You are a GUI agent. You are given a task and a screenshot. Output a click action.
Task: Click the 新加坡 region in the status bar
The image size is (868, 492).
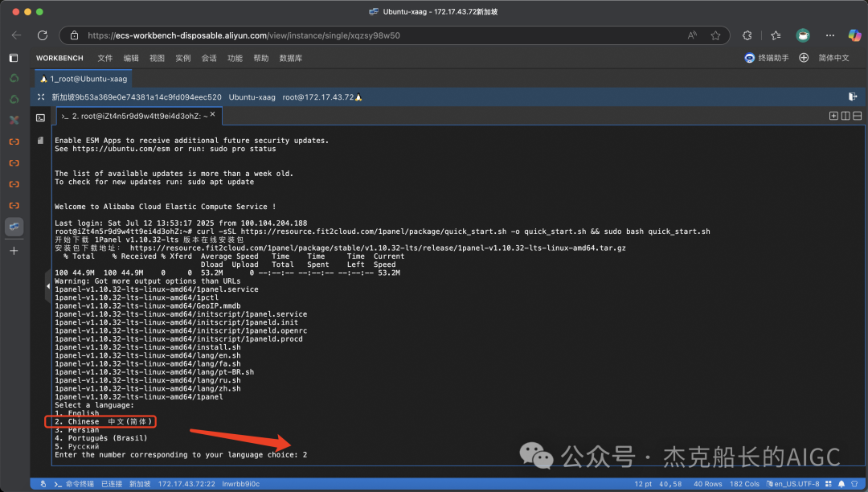point(140,484)
